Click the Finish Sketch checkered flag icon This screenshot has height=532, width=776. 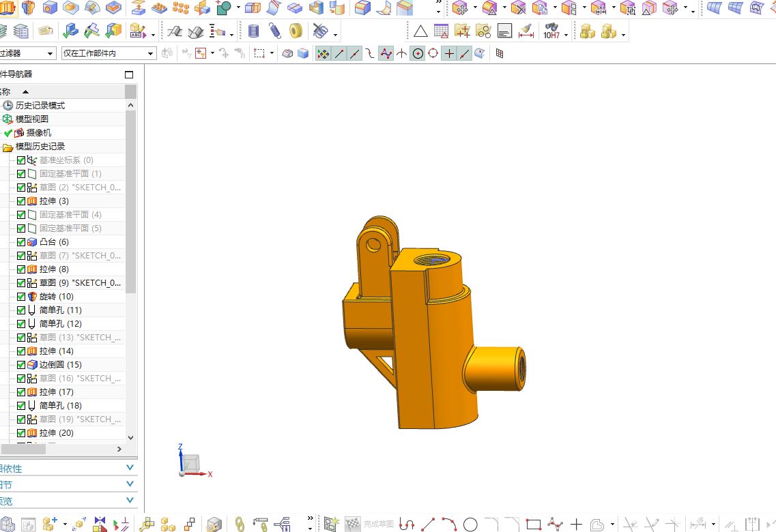point(352,524)
